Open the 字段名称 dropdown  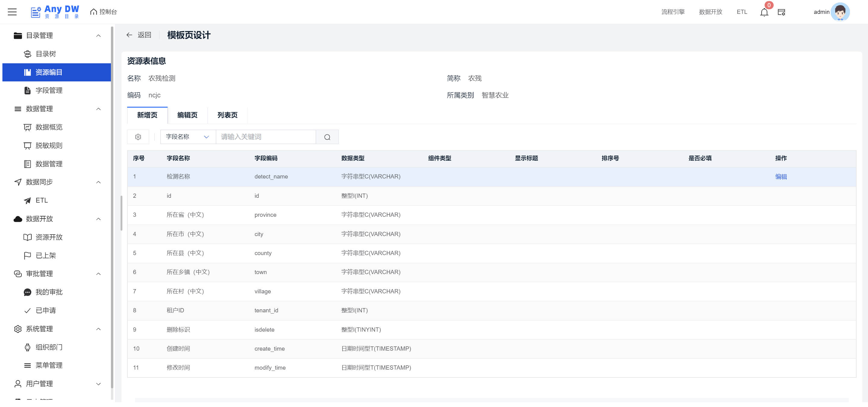click(x=188, y=137)
